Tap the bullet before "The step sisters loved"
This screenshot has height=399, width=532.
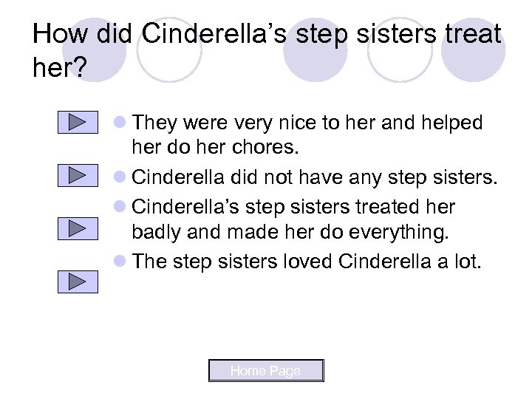[x=121, y=263]
